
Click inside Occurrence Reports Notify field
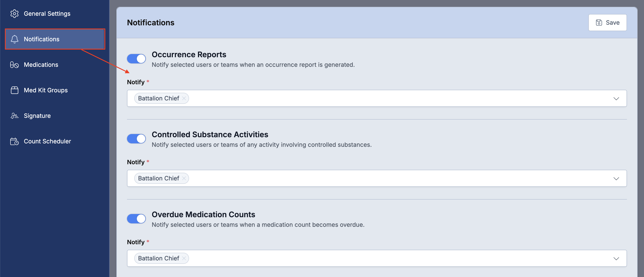click(x=377, y=98)
